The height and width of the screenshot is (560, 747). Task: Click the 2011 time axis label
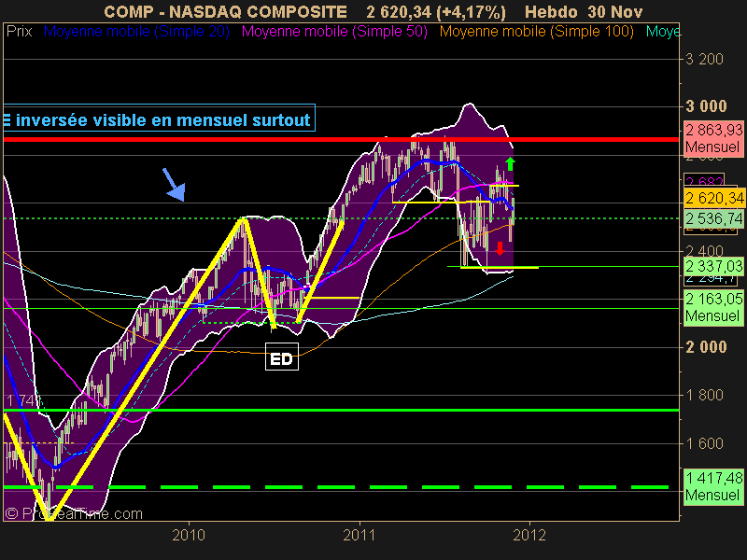(x=359, y=535)
